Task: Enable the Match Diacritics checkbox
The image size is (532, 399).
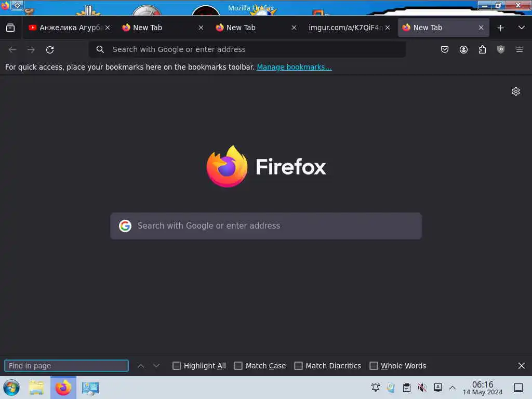Action: (x=298, y=366)
